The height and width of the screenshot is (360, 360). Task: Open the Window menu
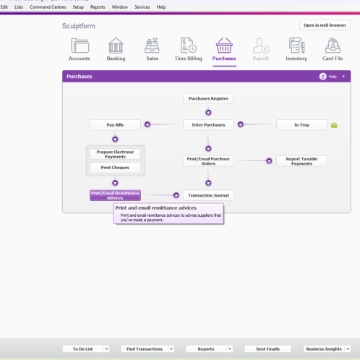pos(120,7)
